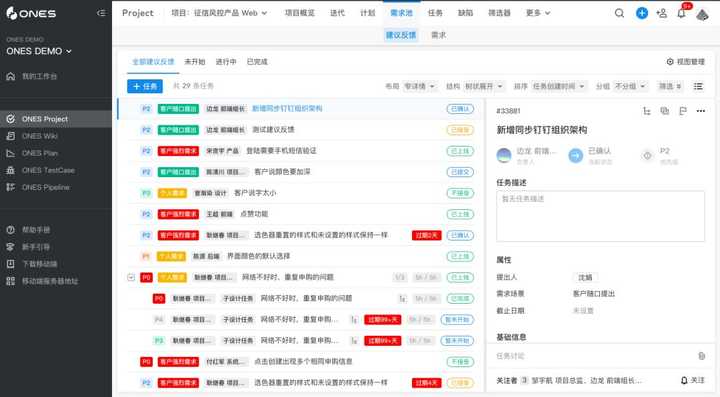Viewport: 720px width, 397px height.
Task: Open the task 点击创建出现多个相同申购信息
Action: coord(304,362)
